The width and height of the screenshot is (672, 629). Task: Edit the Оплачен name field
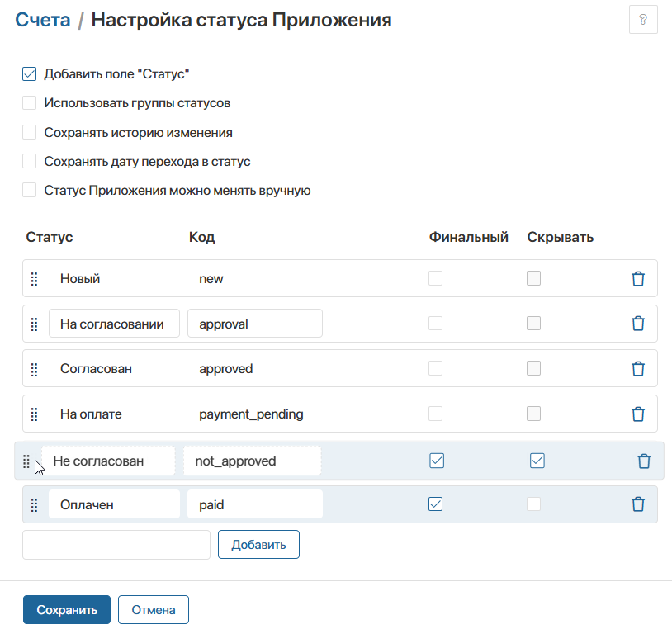114,504
